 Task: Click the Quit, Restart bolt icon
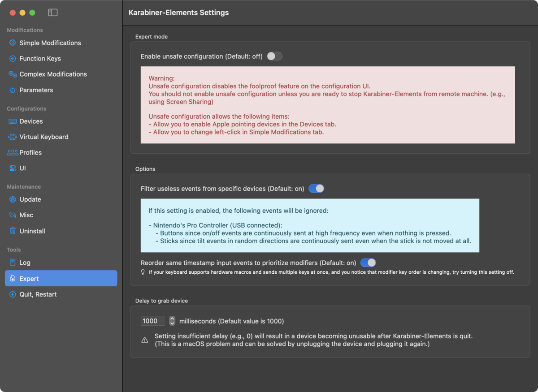[x=13, y=294]
